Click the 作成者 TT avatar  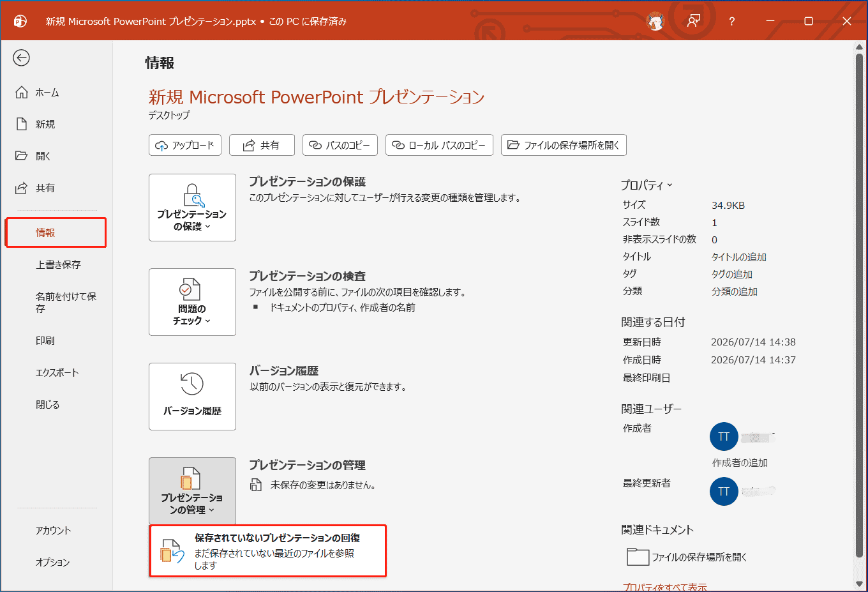tap(724, 437)
